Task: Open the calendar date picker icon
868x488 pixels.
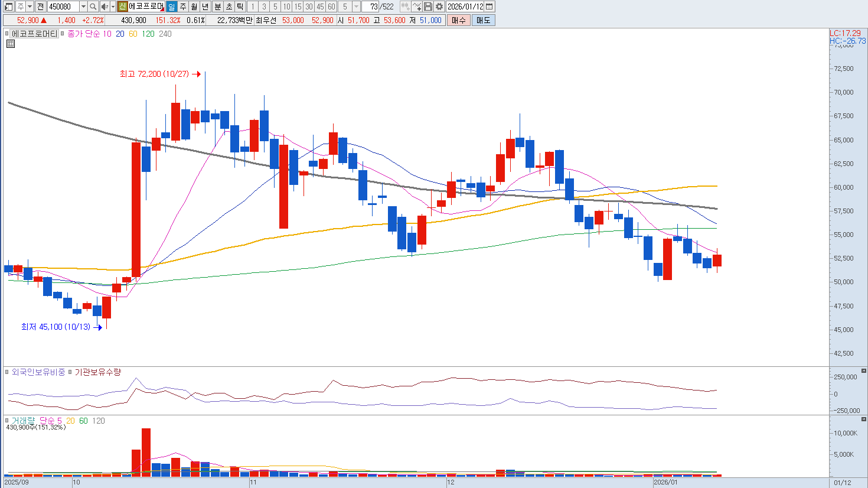Action: pyautogui.click(x=490, y=6)
